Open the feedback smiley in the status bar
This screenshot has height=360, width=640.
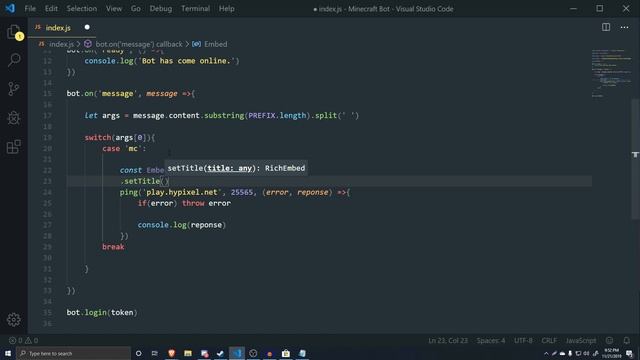[x=609, y=340]
